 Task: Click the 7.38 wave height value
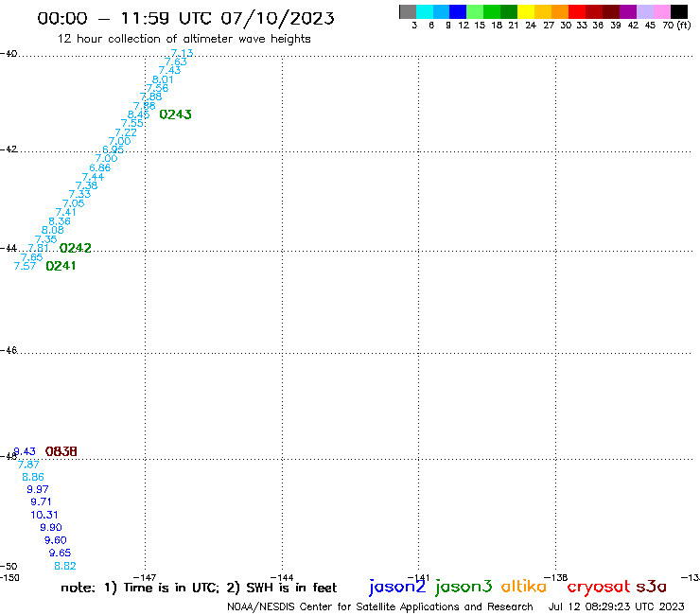(86, 185)
